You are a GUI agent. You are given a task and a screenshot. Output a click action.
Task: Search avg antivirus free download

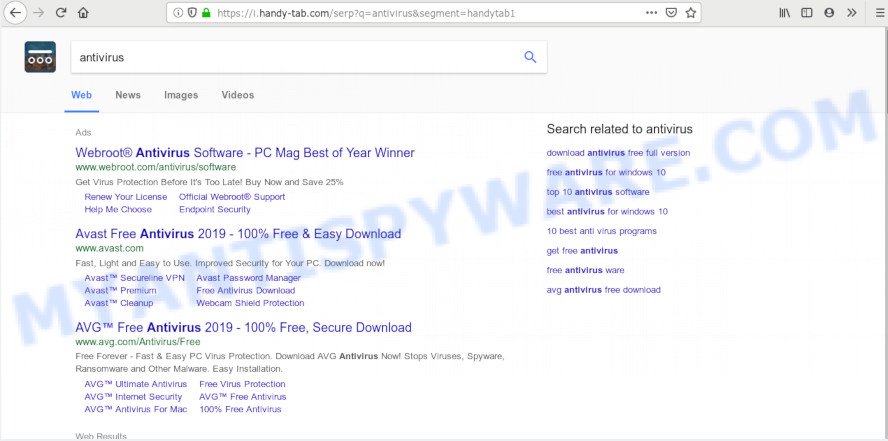click(604, 290)
